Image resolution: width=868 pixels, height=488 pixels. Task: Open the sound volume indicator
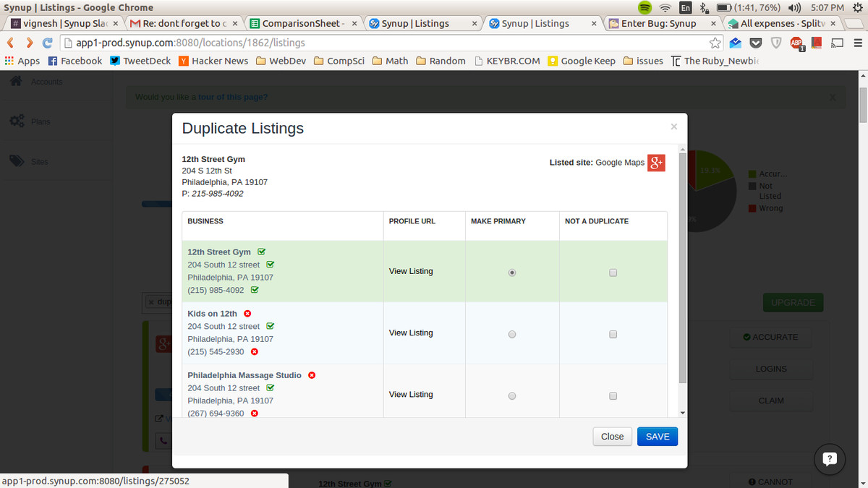tap(793, 7)
